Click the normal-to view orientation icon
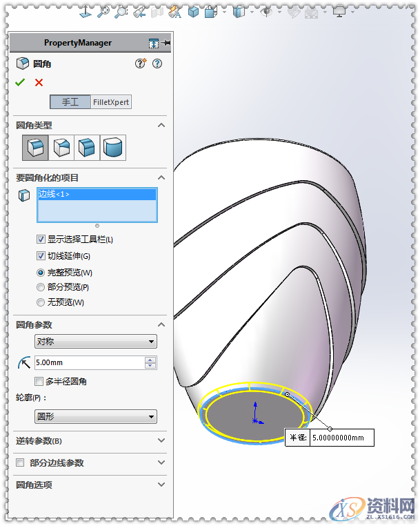This screenshot has width=420, height=526. pyautogui.click(x=86, y=12)
